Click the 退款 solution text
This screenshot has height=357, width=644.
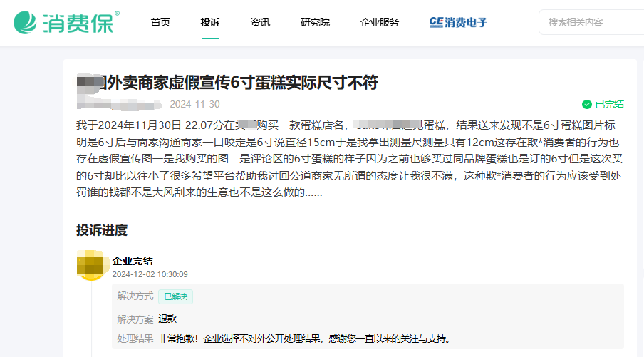coord(167,319)
